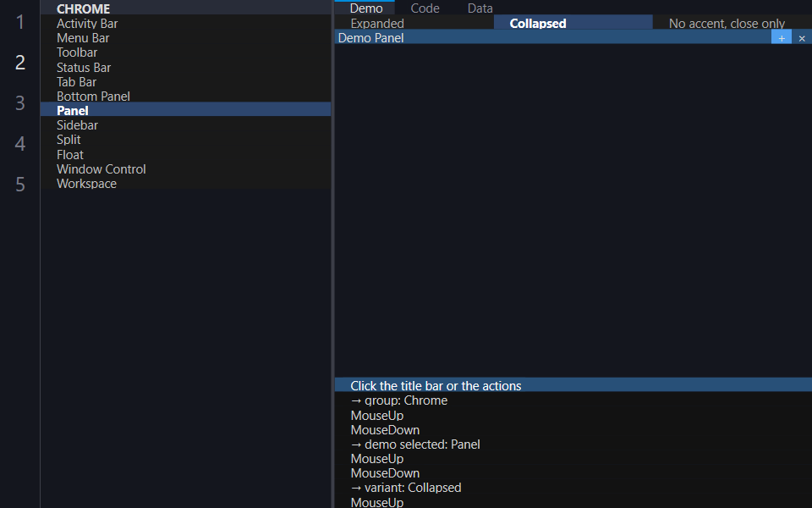Image resolution: width=812 pixels, height=508 pixels.
Task: Switch to group number 2
Action: pyautogui.click(x=20, y=62)
